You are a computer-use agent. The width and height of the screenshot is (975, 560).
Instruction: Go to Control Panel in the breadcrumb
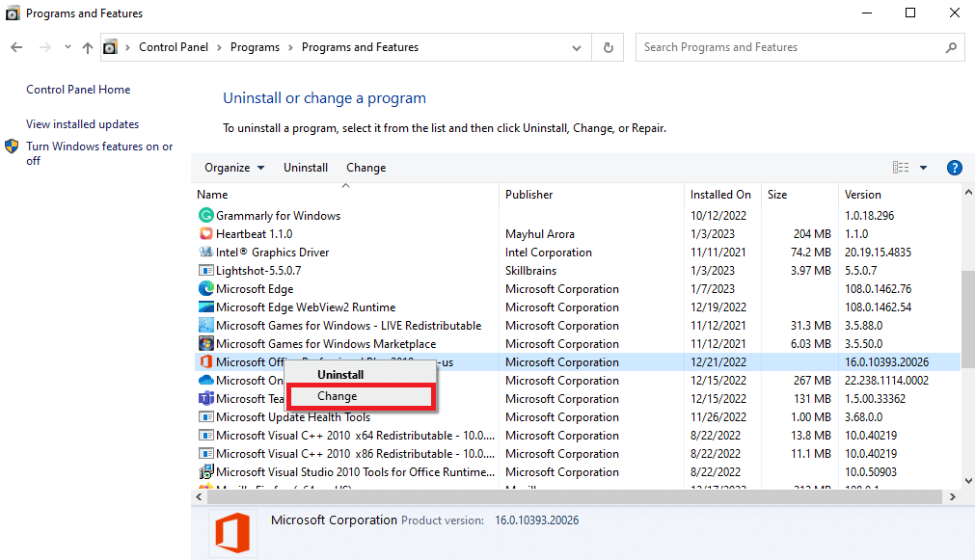pyautogui.click(x=174, y=47)
